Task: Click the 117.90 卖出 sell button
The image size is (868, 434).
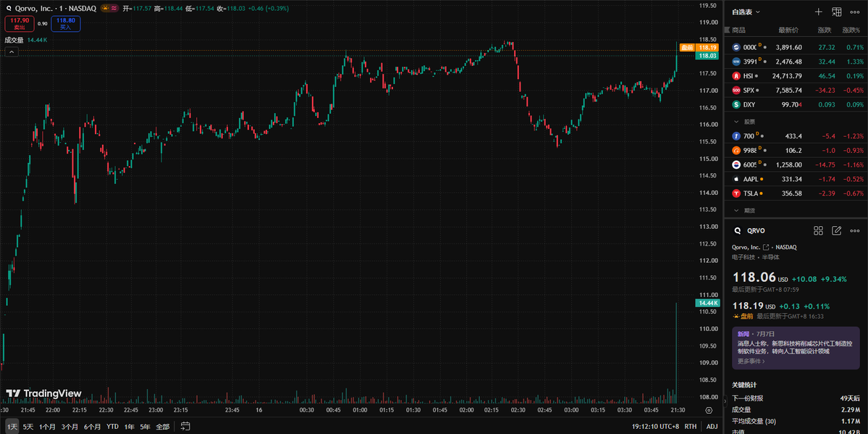Action: pyautogui.click(x=19, y=23)
